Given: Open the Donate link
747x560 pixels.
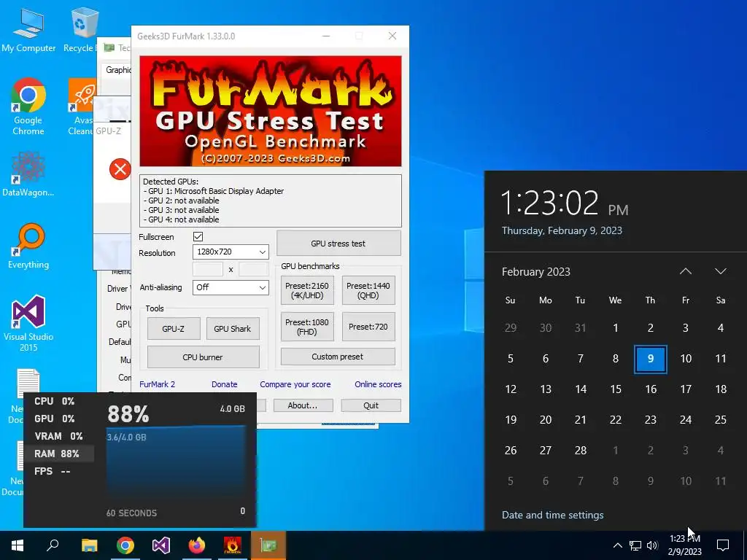Looking at the screenshot, I should point(225,384).
